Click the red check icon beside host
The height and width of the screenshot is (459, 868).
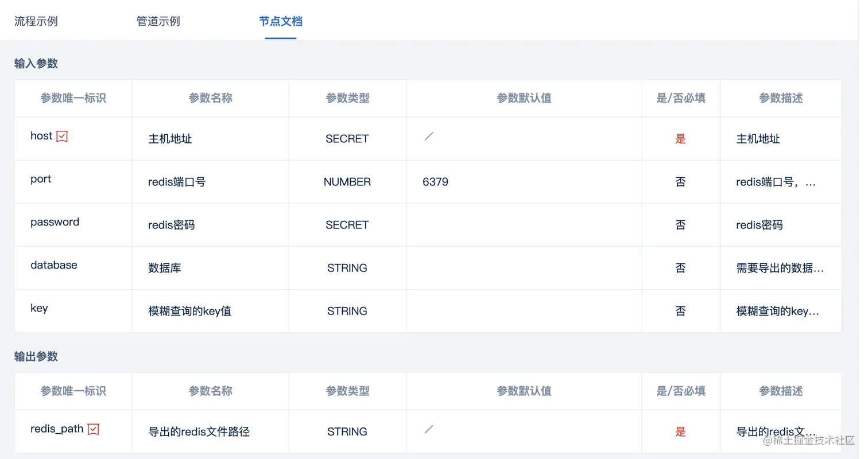point(62,136)
